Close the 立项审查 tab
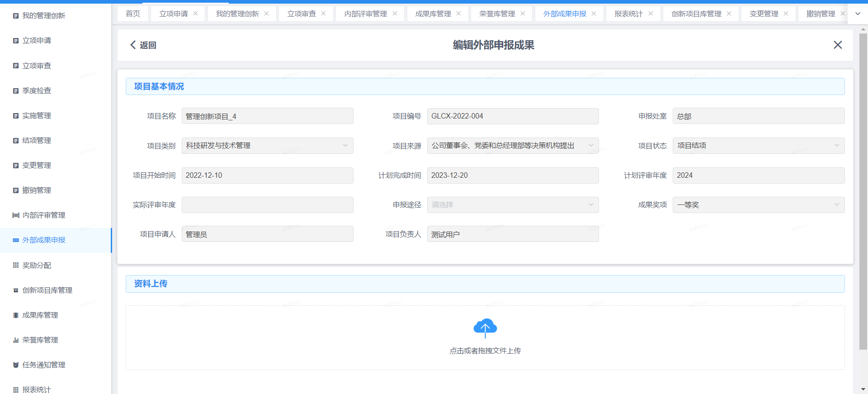Image resolution: width=868 pixels, height=394 pixels. 323,14
